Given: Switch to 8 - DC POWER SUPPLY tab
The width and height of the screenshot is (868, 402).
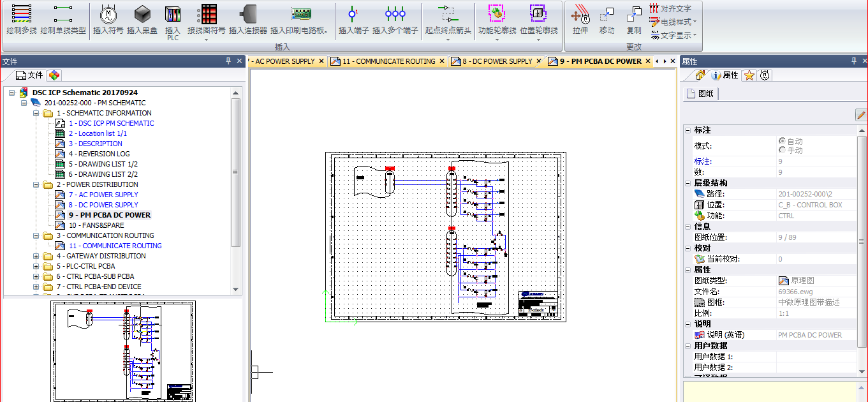Looking at the screenshot, I should pyautogui.click(x=497, y=61).
